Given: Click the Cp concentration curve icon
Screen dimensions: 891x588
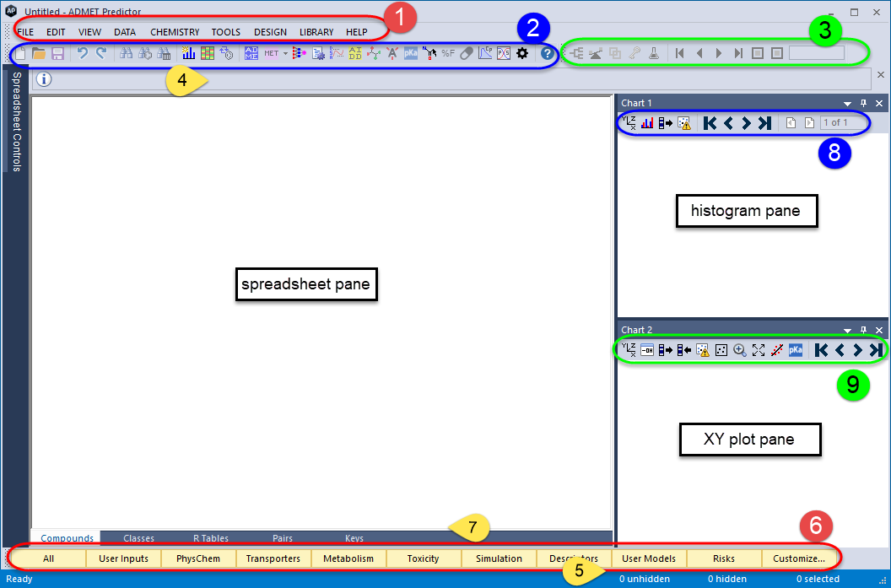Looking at the screenshot, I should pyautogui.click(x=485, y=53).
